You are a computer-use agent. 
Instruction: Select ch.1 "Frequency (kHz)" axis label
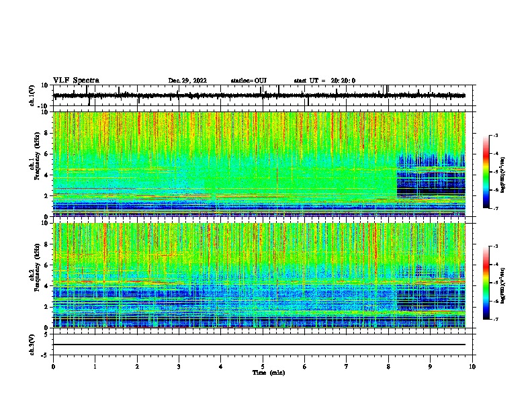pos(37,156)
